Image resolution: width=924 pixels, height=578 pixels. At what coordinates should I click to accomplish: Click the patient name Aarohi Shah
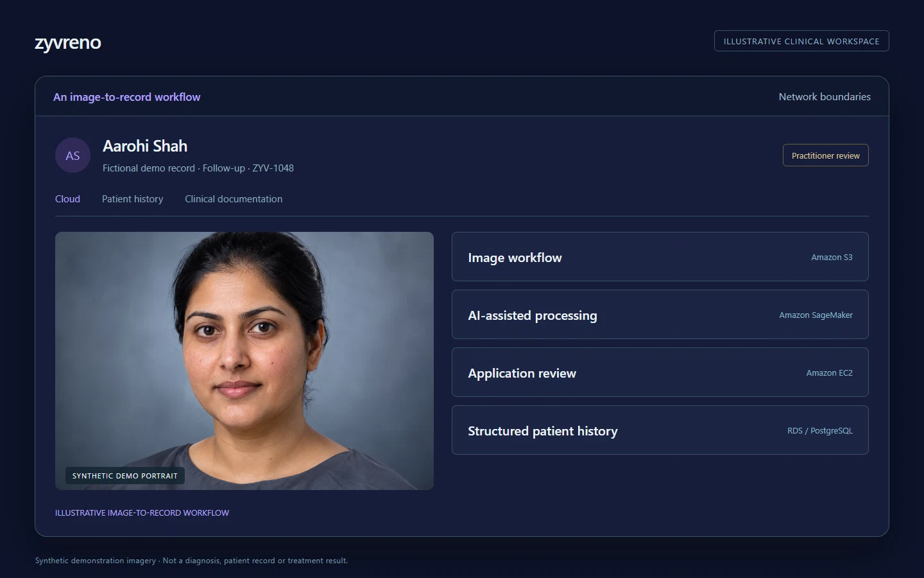click(x=145, y=146)
